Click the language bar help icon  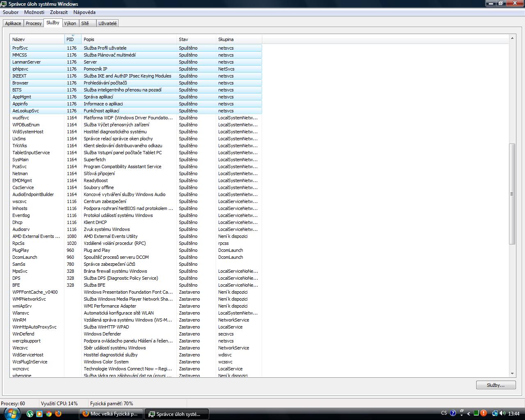(453, 413)
